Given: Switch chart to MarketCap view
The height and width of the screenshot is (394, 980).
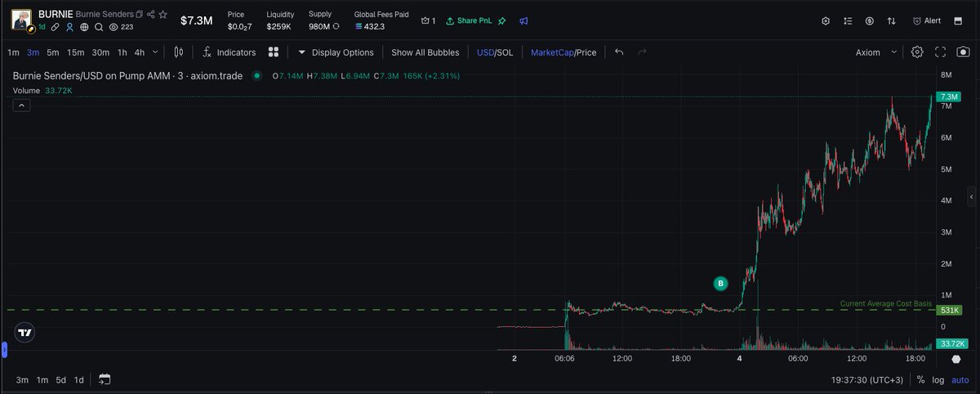Looking at the screenshot, I should coord(551,52).
